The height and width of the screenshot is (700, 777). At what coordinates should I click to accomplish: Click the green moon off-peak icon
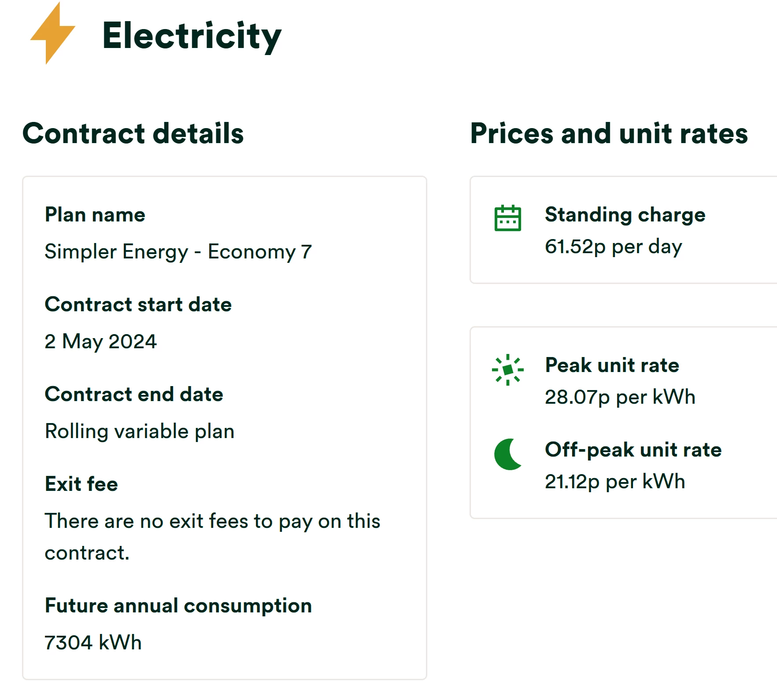click(507, 454)
